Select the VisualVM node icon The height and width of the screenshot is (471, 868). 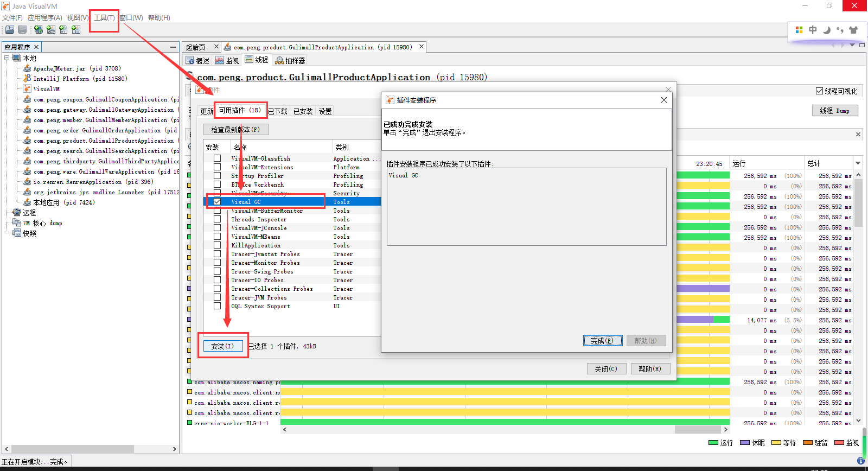coord(27,89)
